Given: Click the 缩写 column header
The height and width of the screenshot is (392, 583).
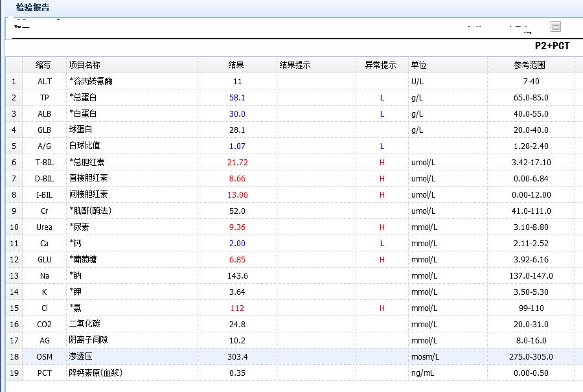Looking at the screenshot, I should pyautogui.click(x=43, y=65).
